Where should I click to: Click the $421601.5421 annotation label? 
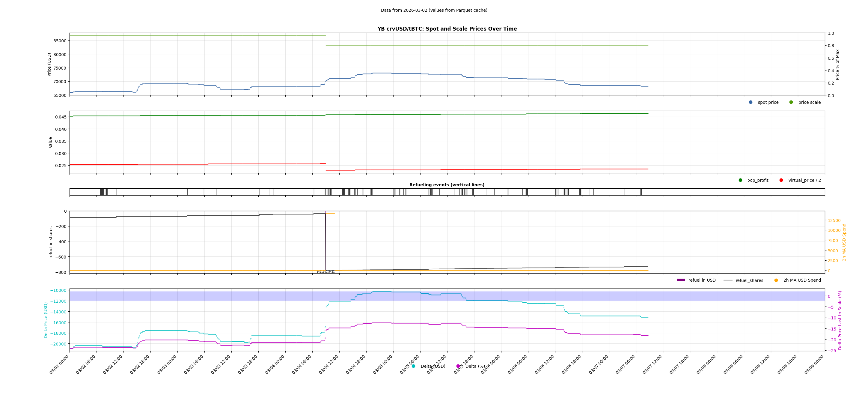click(x=325, y=272)
